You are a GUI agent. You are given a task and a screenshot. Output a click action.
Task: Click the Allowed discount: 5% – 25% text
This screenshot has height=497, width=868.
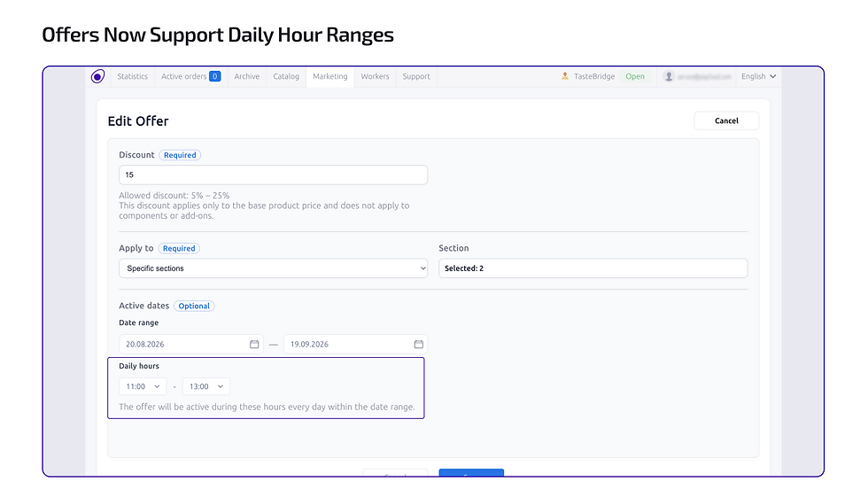(174, 196)
